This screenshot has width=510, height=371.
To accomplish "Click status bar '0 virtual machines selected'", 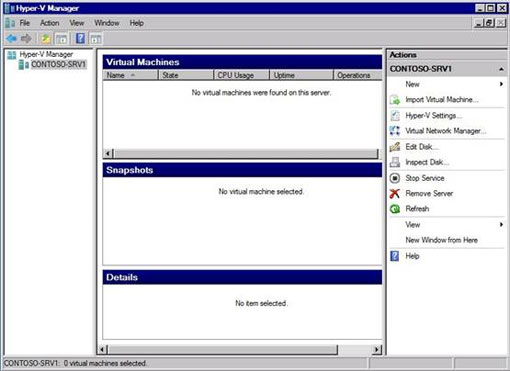I will (105, 363).
